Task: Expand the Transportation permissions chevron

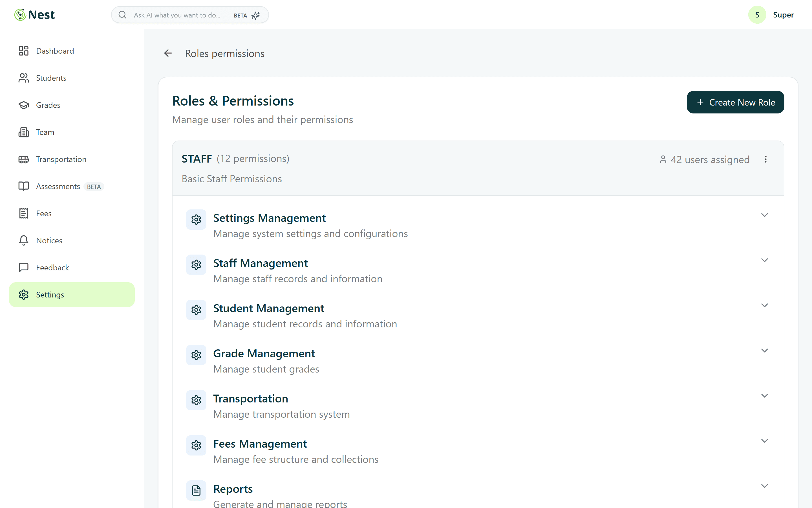Action: pyautogui.click(x=765, y=396)
